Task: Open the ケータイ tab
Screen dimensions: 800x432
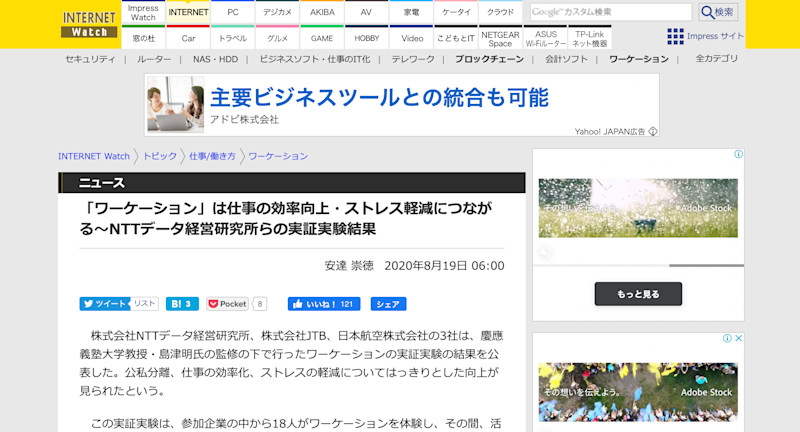Action: click(x=456, y=12)
